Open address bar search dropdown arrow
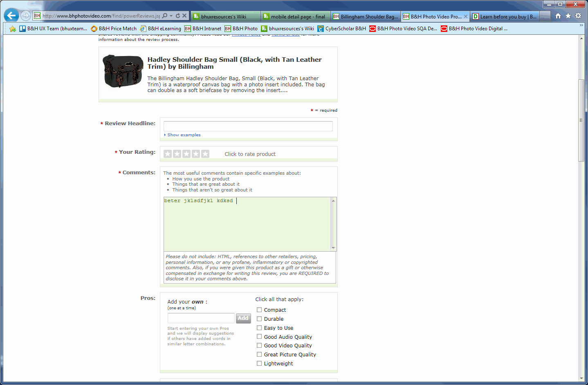The height and width of the screenshot is (385, 588). coord(171,16)
